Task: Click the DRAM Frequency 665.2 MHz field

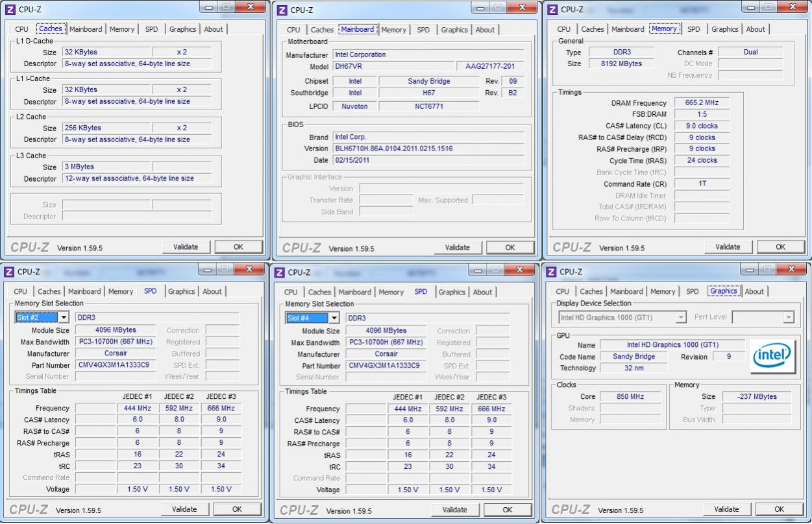Action: [x=702, y=103]
